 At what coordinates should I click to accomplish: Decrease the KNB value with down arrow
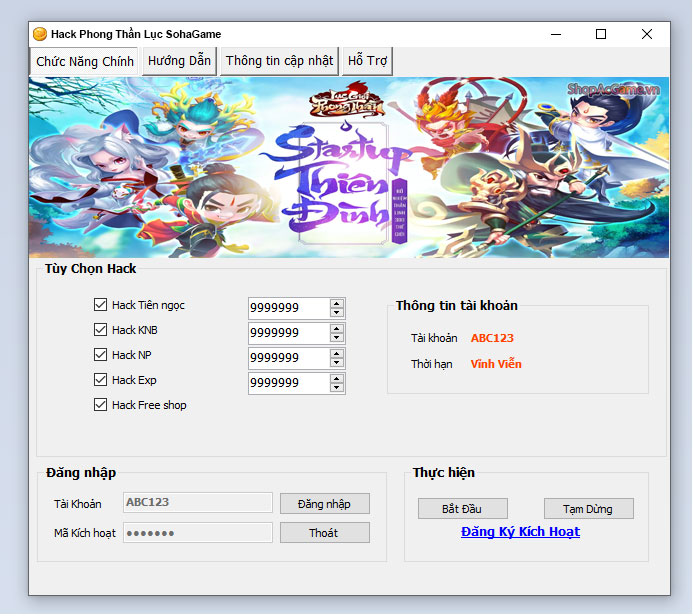point(337,338)
